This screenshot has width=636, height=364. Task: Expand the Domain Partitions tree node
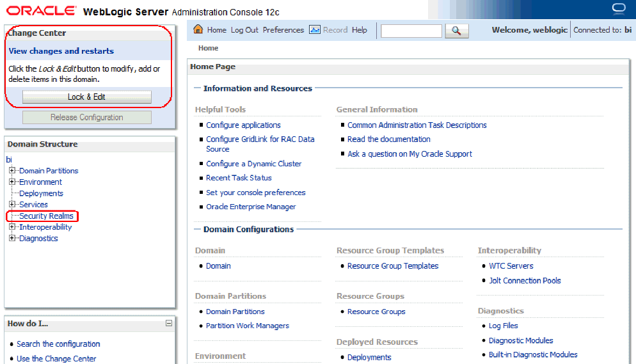[x=12, y=171]
